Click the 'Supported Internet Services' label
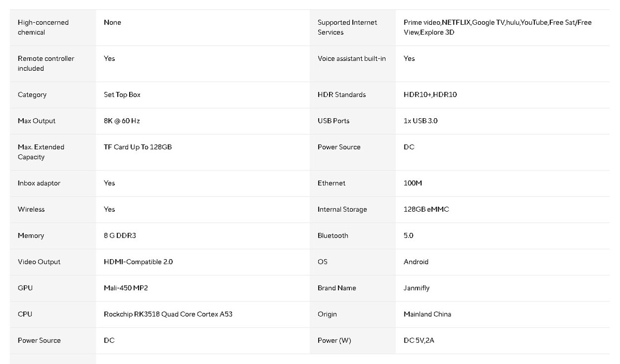The image size is (620, 364). [x=347, y=27]
